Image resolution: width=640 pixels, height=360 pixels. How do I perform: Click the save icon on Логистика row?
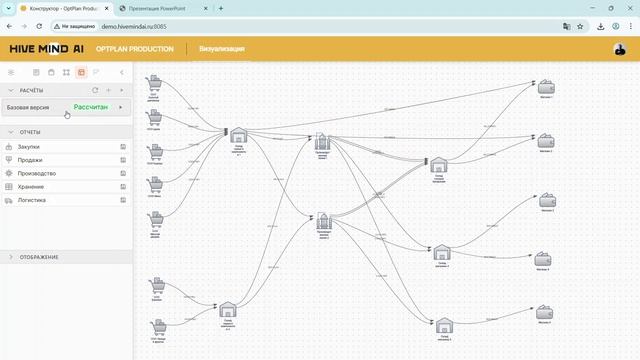123,200
